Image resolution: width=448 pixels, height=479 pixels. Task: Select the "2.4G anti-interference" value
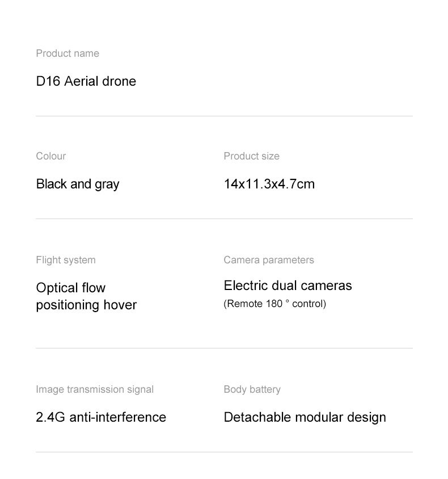tap(101, 417)
